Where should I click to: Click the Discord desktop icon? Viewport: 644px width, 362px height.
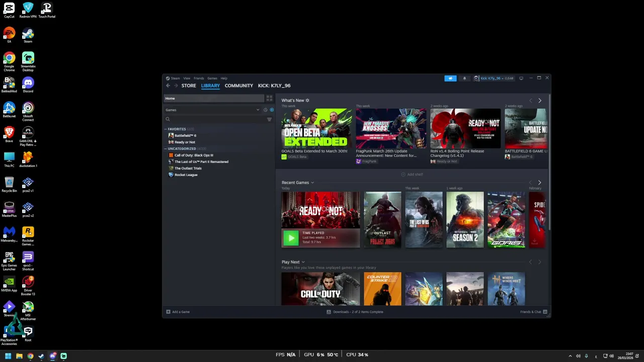[28, 84]
